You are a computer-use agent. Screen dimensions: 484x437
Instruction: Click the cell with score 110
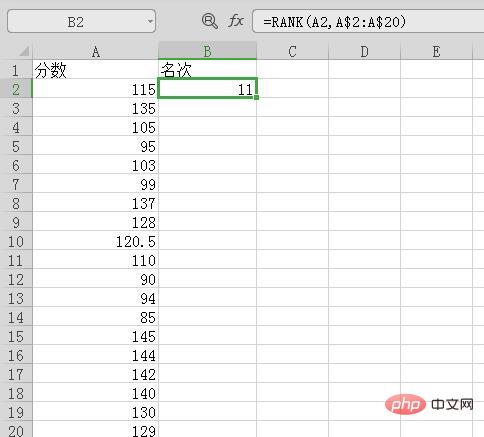coord(95,260)
